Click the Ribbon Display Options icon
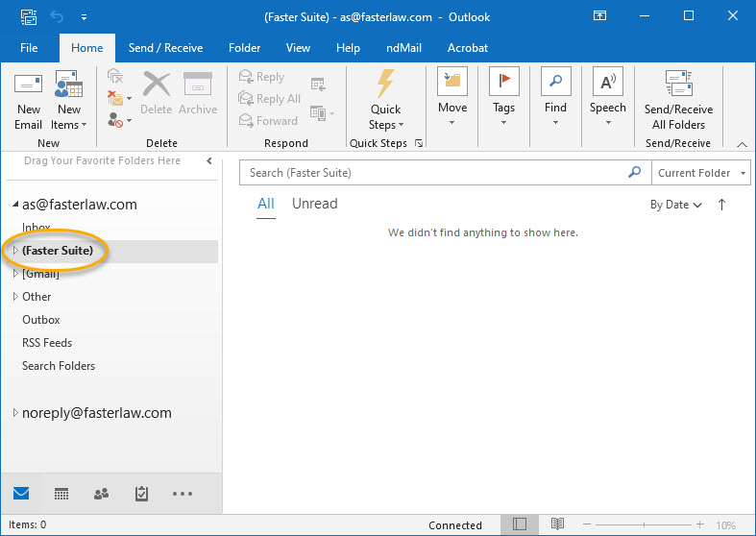 [x=599, y=16]
